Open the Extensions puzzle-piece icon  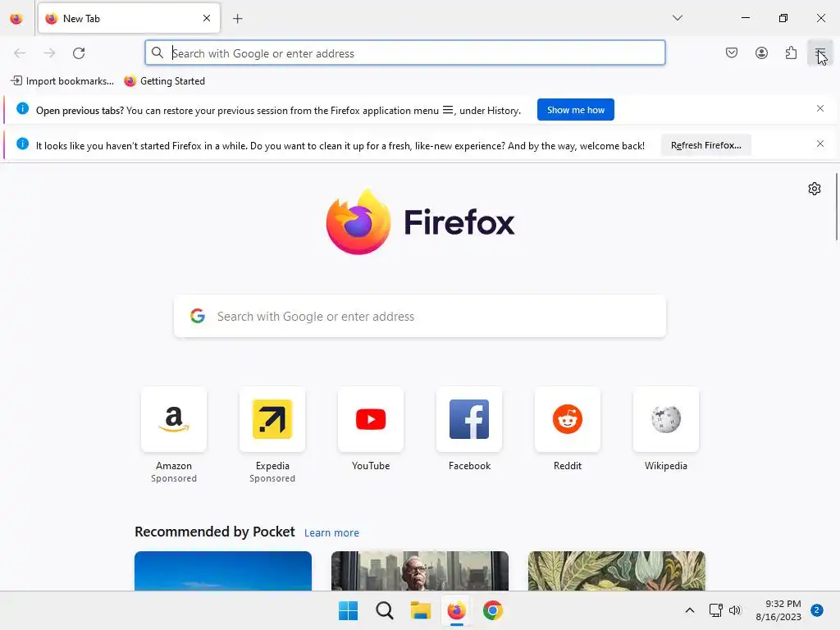tap(791, 52)
